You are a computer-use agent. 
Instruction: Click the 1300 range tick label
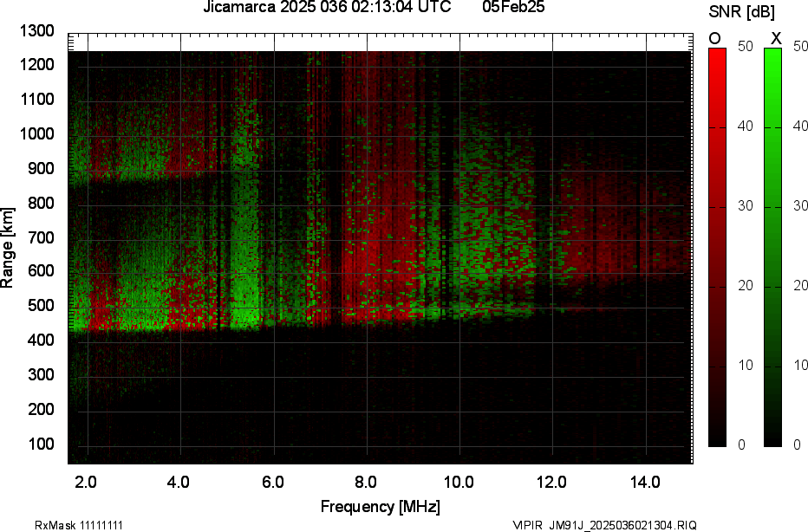point(37,31)
